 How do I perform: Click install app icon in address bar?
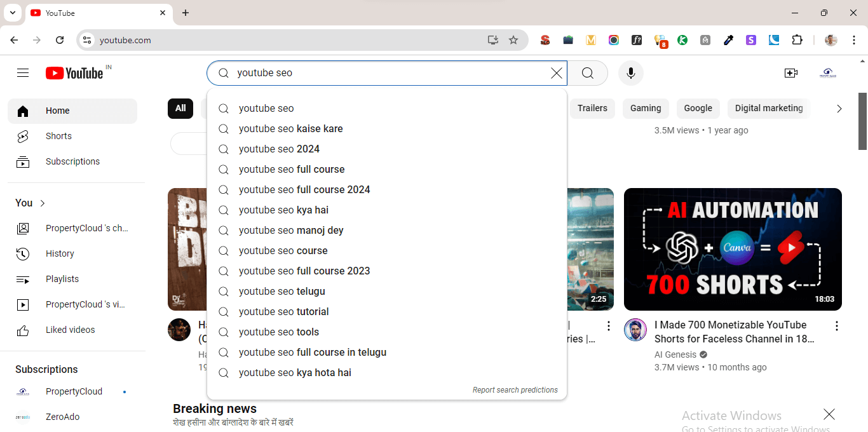(493, 40)
